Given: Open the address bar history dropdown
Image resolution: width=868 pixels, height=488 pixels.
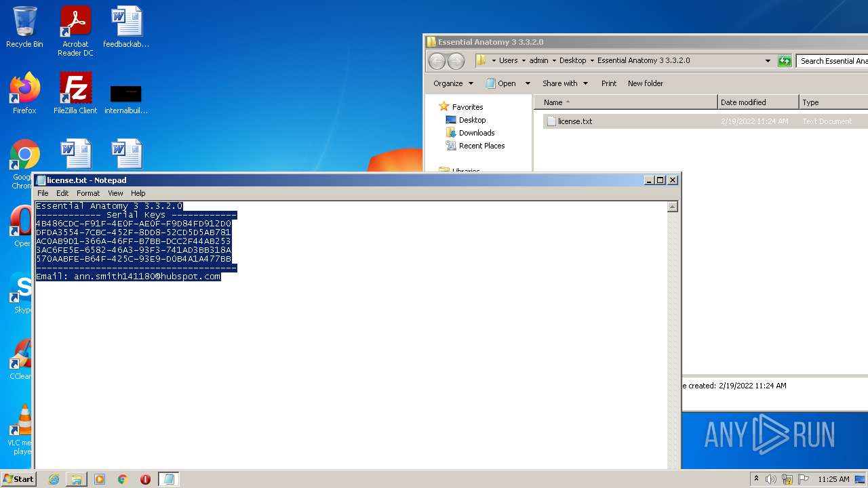Looking at the screenshot, I should pos(768,61).
